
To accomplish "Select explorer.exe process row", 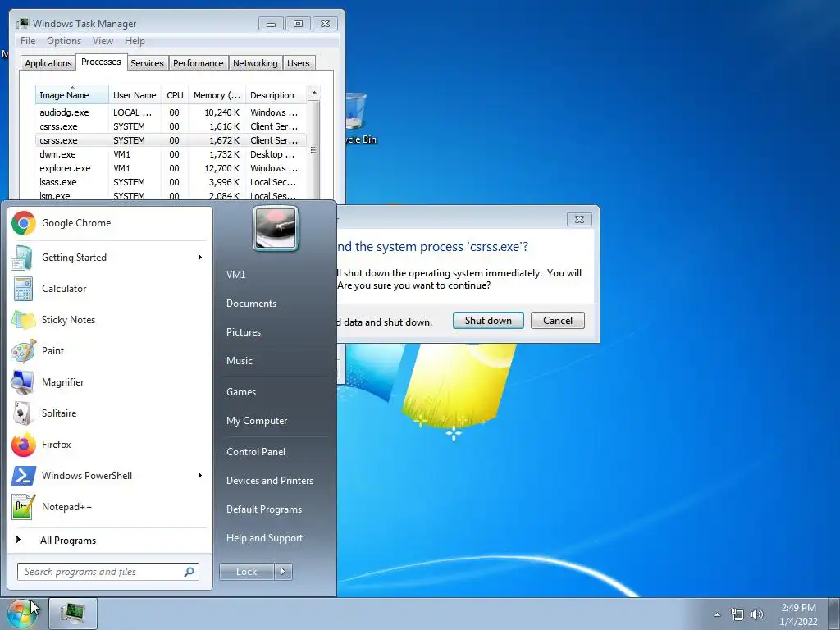I will (x=171, y=168).
